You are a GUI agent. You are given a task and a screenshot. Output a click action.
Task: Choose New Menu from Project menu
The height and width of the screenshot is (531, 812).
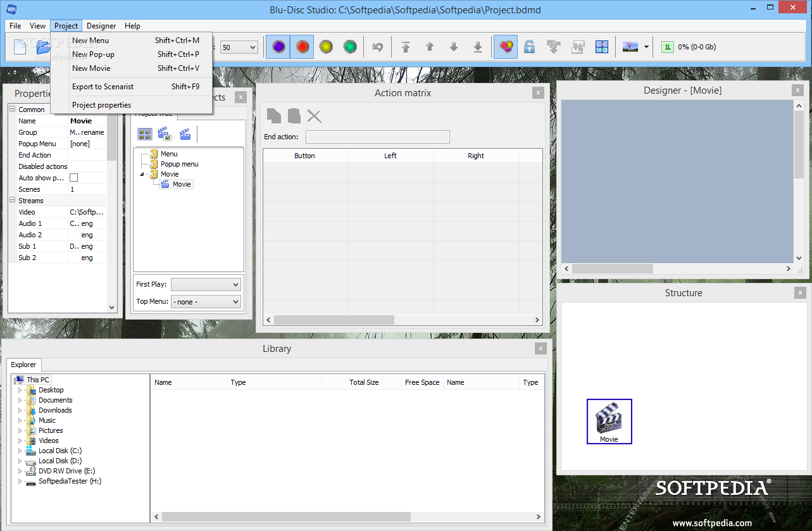click(132, 41)
